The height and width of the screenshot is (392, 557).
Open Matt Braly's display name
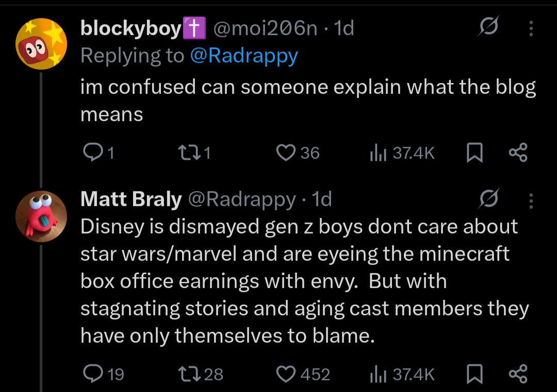tap(131, 199)
